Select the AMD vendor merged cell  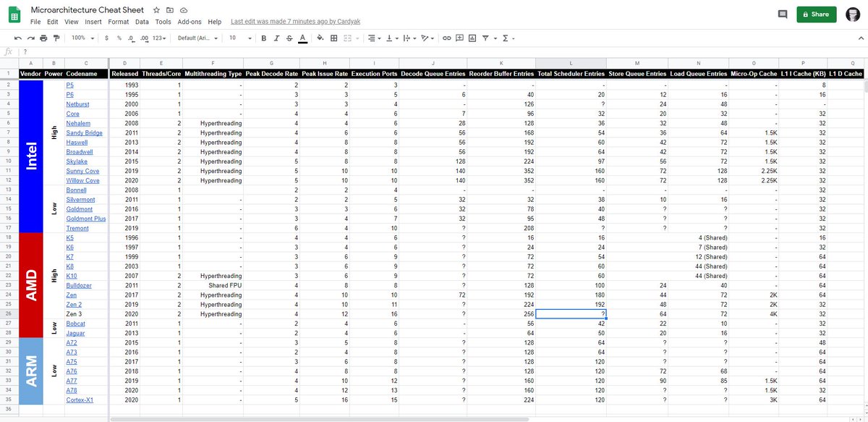tap(32, 285)
